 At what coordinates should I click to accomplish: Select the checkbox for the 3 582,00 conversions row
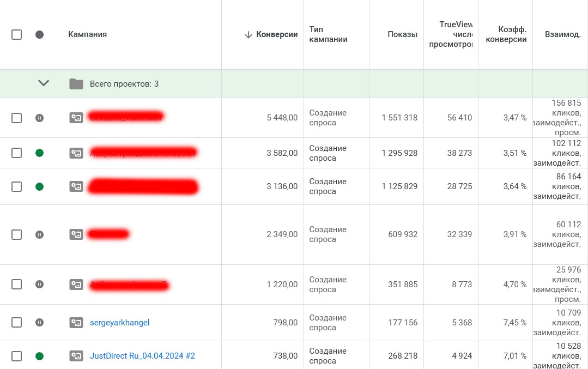[16, 153]
